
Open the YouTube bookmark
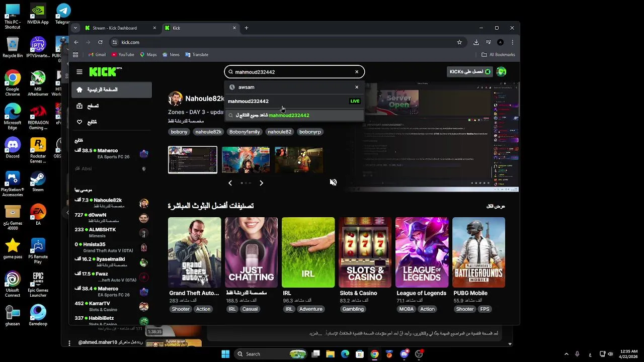[123, 55]
